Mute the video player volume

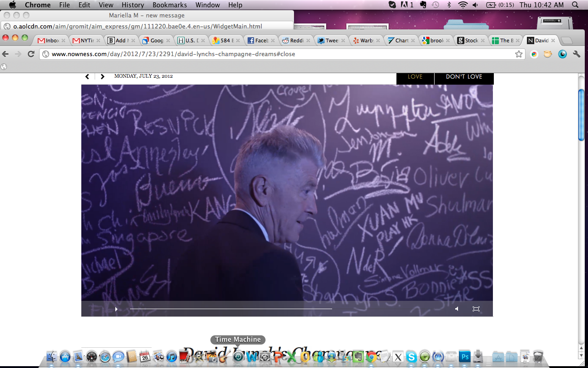tap(457, 309)
